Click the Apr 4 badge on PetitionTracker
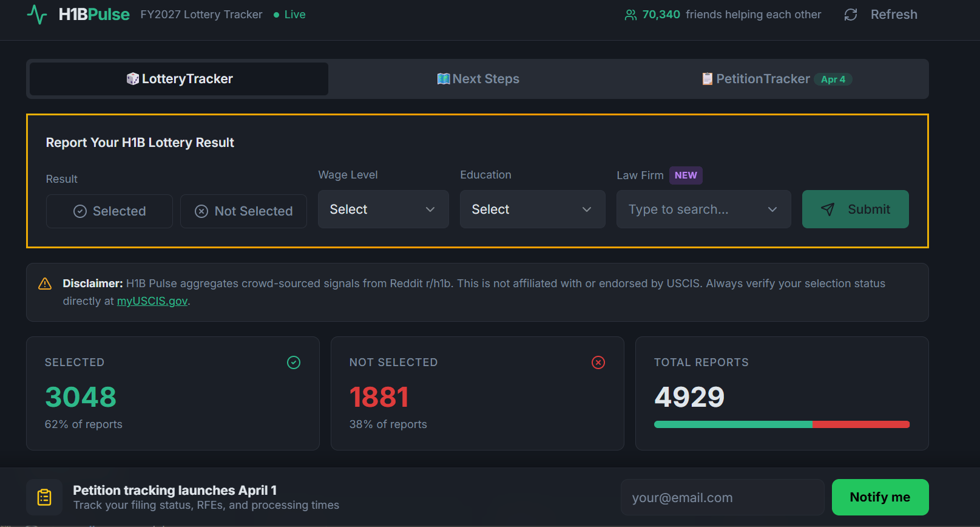980x527 pixels. [833, 80]
